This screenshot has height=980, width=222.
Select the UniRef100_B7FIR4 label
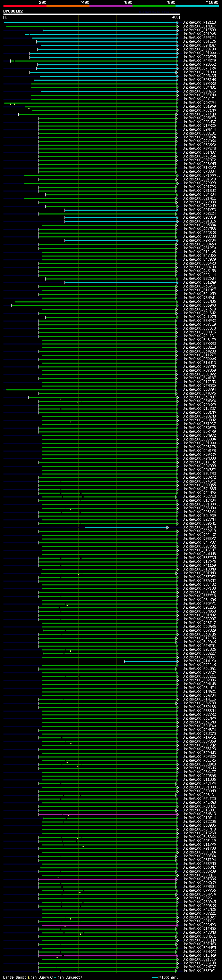pos(199,68)
